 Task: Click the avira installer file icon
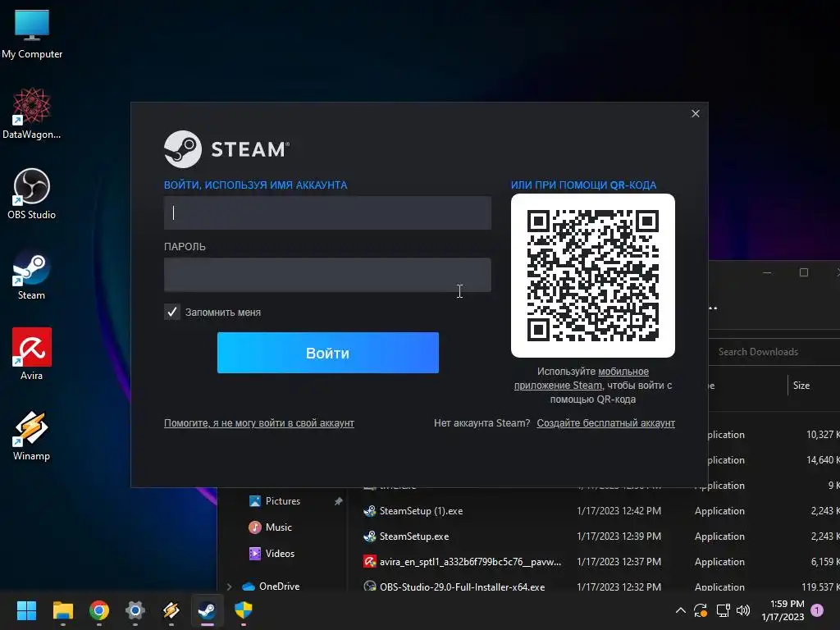coord(370,561)
